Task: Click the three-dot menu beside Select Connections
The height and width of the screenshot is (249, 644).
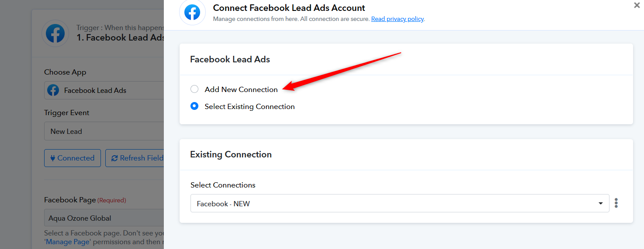Action: (616, 203)
